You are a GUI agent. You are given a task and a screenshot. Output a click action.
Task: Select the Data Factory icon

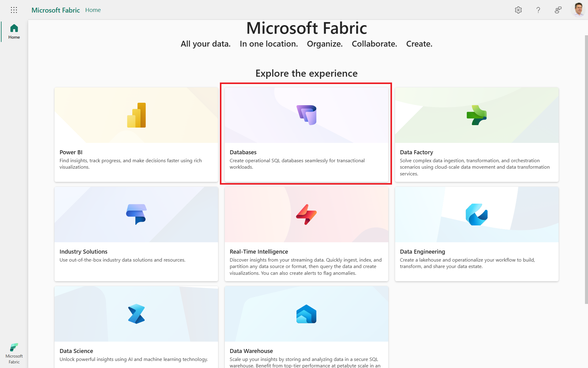[477, 115]
